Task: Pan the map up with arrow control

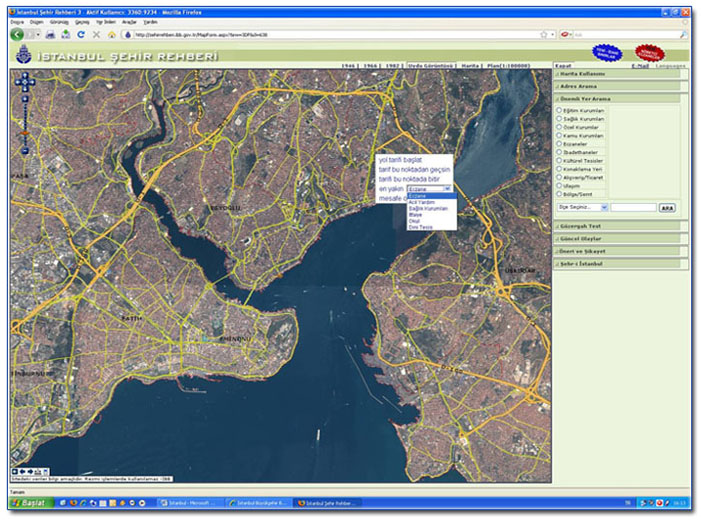Action: [25, 75]
